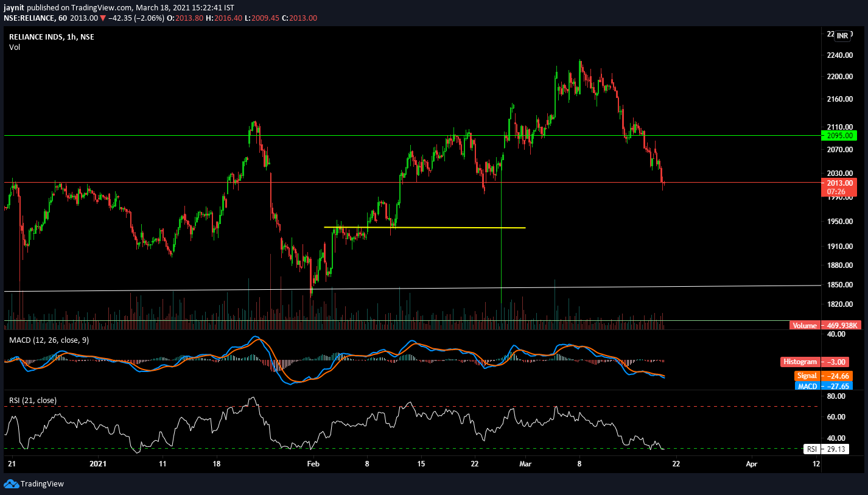
Task: Click the green 2095.00 price label
Action: (839, 135)
